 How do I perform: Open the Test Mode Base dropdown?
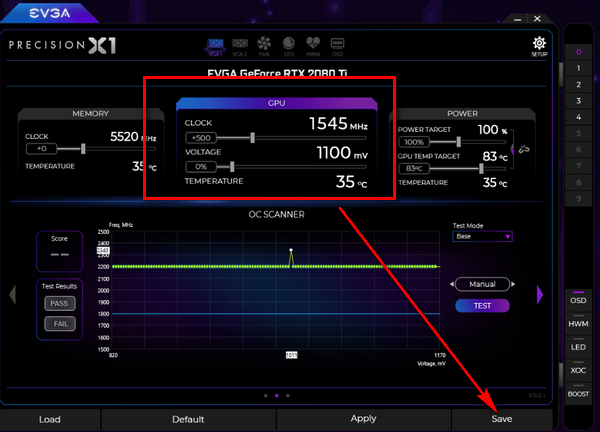click(x=482, y=236)
